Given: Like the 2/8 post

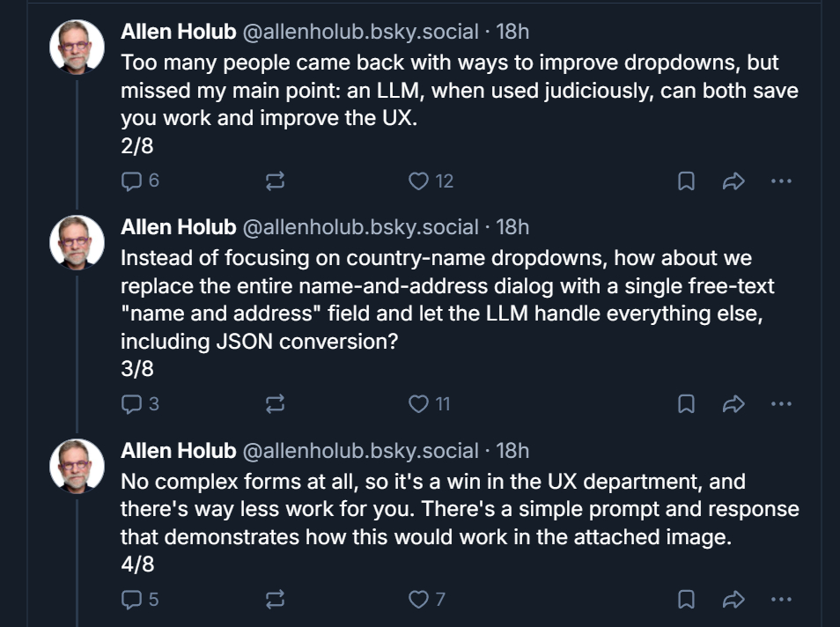Looking at the screenshot, I should pyautogui.click(x=419, y=181).
